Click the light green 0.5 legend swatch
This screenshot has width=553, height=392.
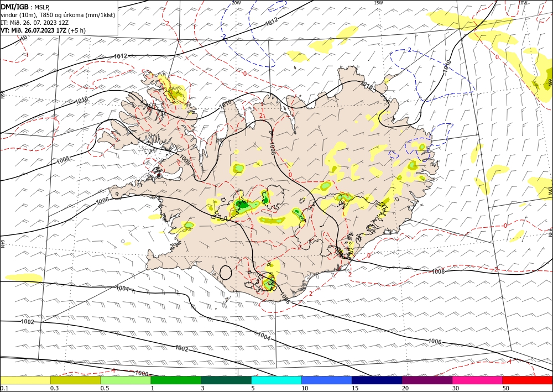[126, 380]
